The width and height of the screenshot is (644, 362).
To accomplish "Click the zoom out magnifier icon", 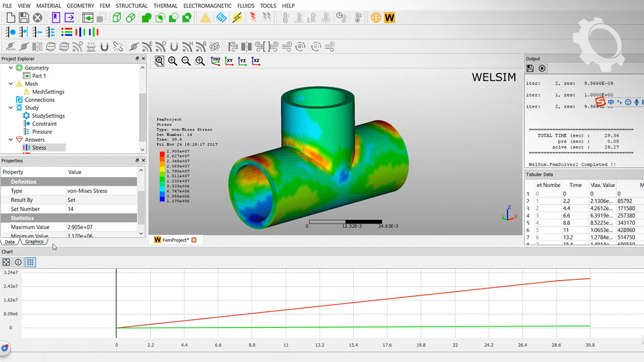I will click(186, 61).
